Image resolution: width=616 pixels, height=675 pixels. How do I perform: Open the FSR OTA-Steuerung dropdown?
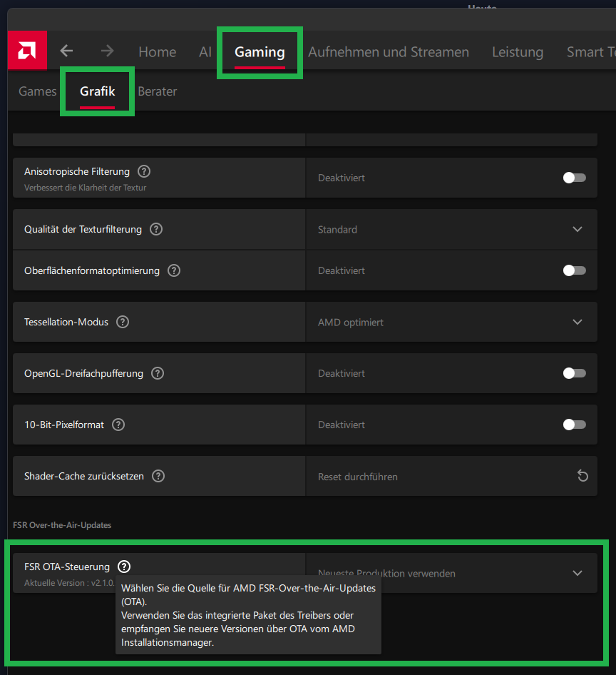(x=577, y=572)
